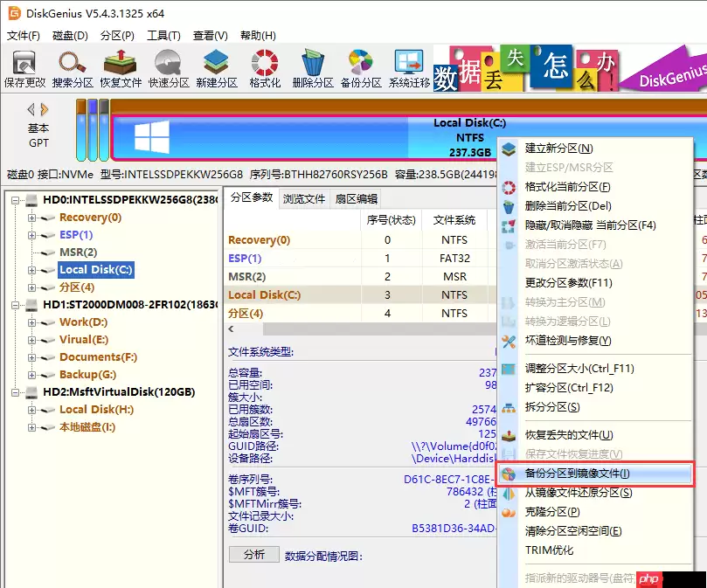Choose 备份分区到镜像文件(I) from context menu
The width and height of the screenshot is (707, 588).
pyautogui.click(x=595, y=474)
